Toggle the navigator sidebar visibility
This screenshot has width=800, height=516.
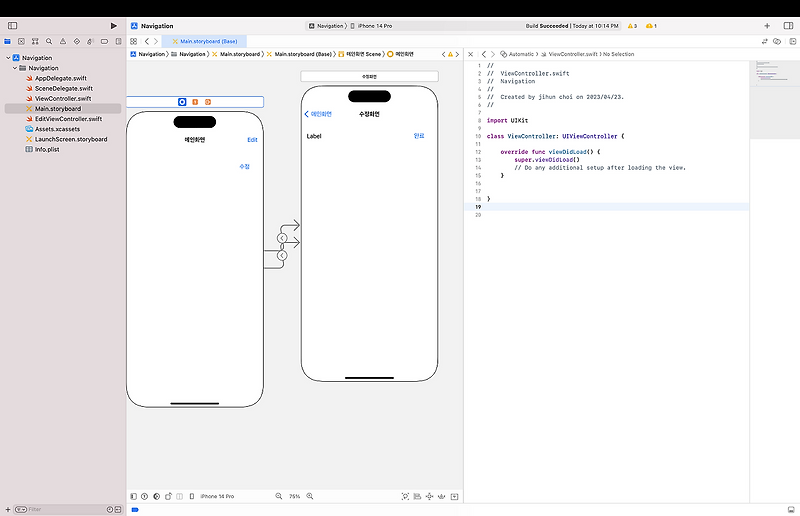point(13,26)
